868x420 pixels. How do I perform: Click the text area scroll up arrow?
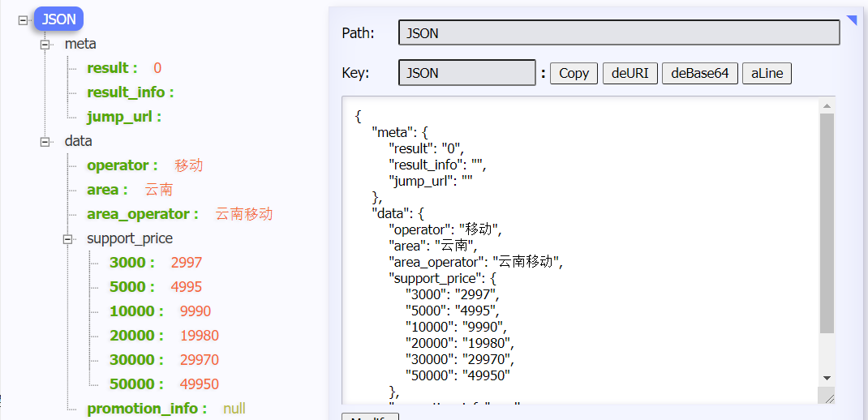[x=827, y=105]
